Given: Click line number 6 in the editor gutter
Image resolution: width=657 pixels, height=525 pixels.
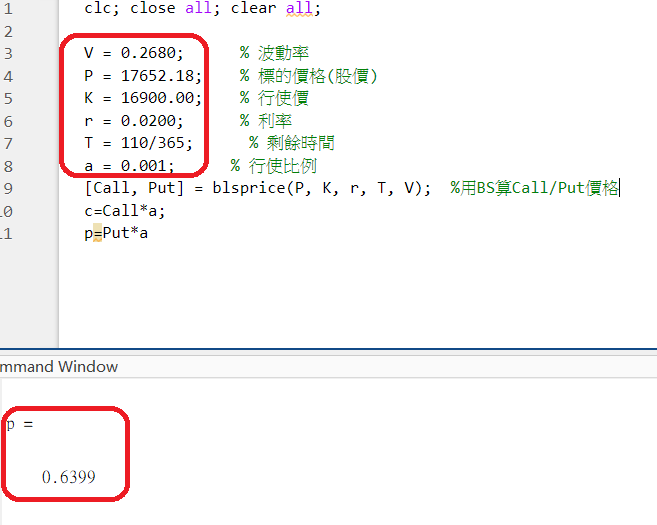Looking at the screenshot, I should (x=8, y=120).
